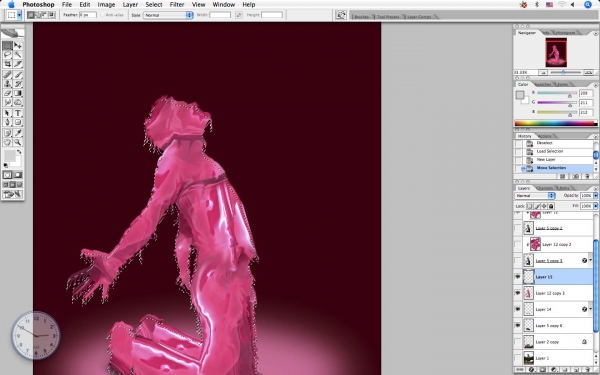The width and height of the screenshot is (600, 375).
Task: Click Jump to ImageReady button
Action: (x=13, y=195)
